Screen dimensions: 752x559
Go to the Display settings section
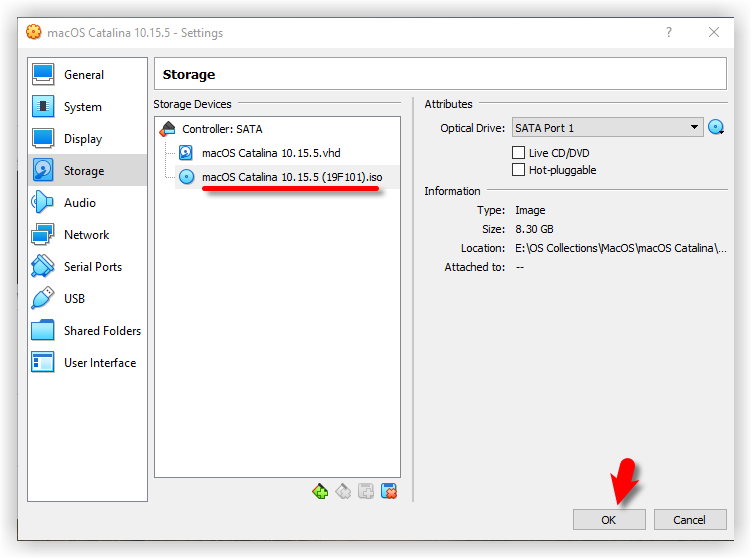(82, 139)
